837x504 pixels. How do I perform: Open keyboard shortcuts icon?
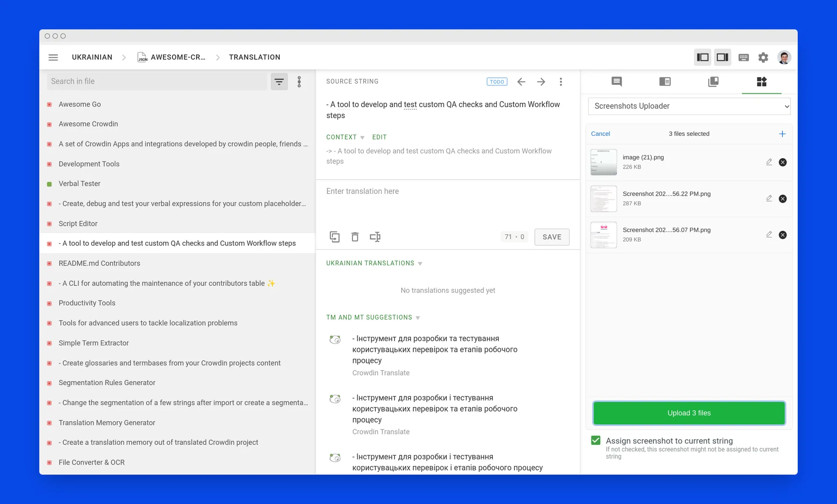(744, 58)
